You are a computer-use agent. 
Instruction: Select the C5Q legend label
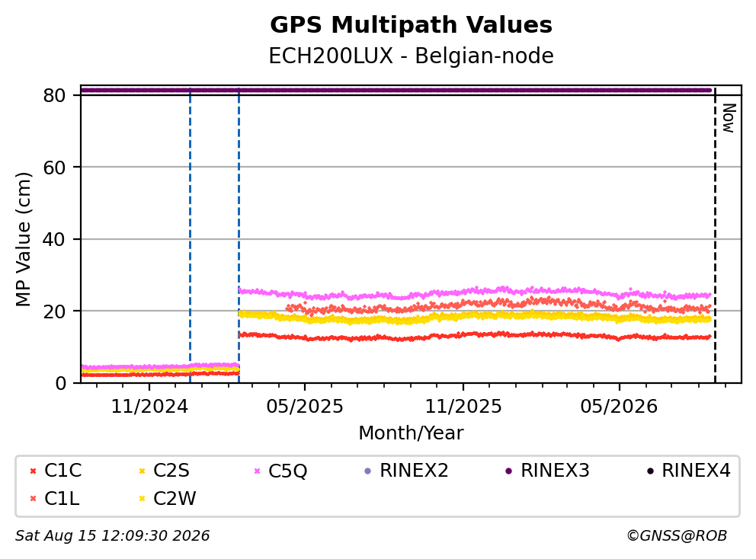click(x=287, y=471)
